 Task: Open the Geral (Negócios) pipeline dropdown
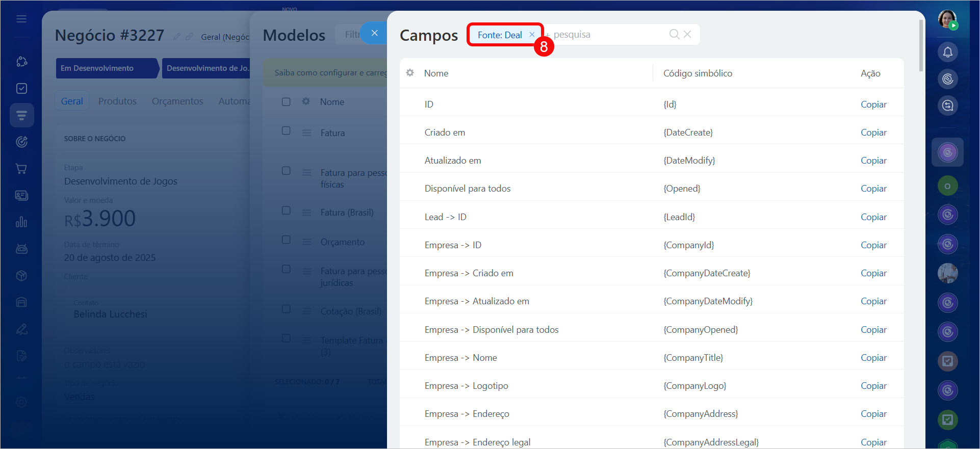(x=224, y=37)
